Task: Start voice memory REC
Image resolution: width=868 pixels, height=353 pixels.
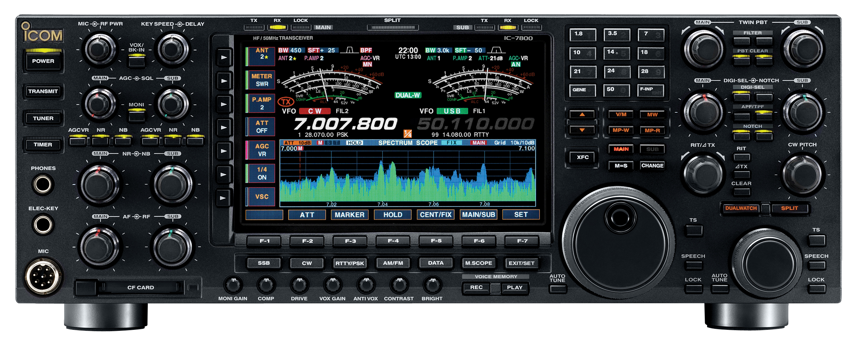Action: (476, 288)
